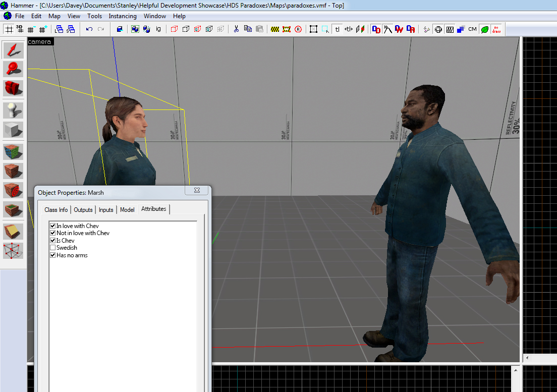
Task: Switch to the Class Info tab
Action: [56, 210]
